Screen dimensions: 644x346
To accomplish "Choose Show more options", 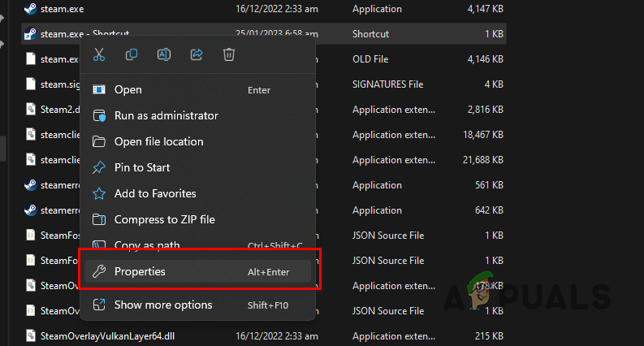I will [x=197, y=305].
